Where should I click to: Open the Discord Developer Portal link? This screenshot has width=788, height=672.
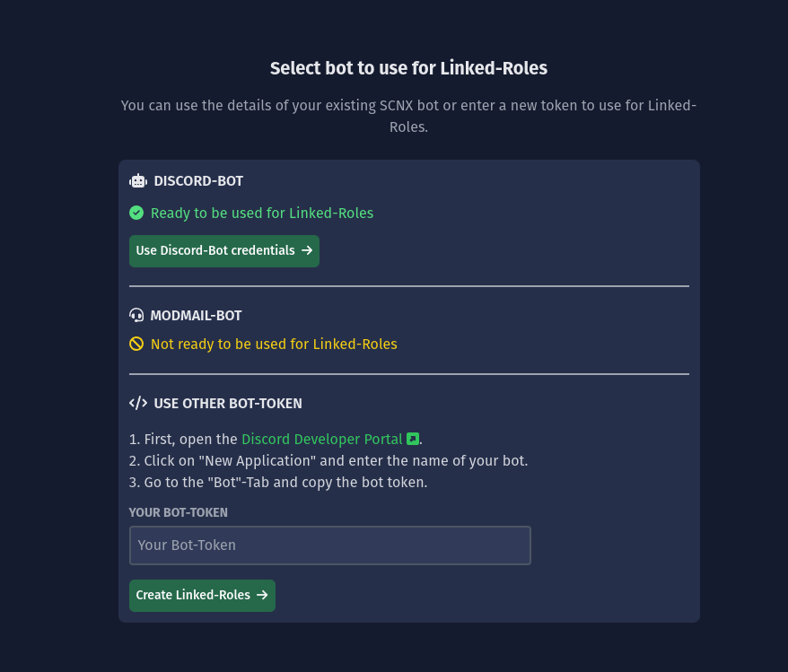coord(321,439)
